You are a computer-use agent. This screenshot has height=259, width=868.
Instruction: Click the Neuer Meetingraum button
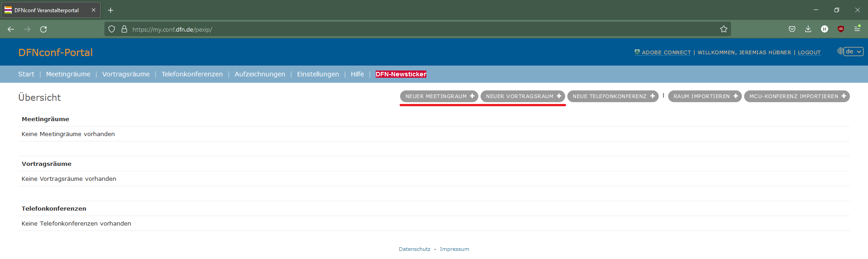439,96
